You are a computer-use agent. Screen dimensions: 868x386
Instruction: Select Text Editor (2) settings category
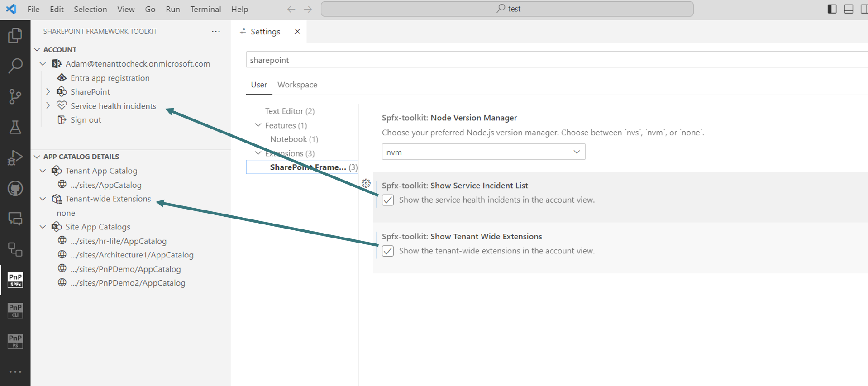[290, 111]
